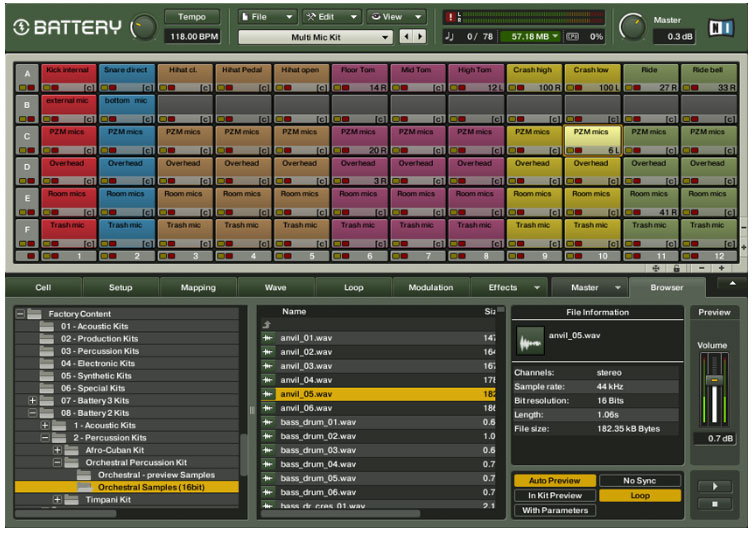Click the CPU icon in the header
Image resolution: width=754 pixels, height=535 pixels.
coord(572,37)
